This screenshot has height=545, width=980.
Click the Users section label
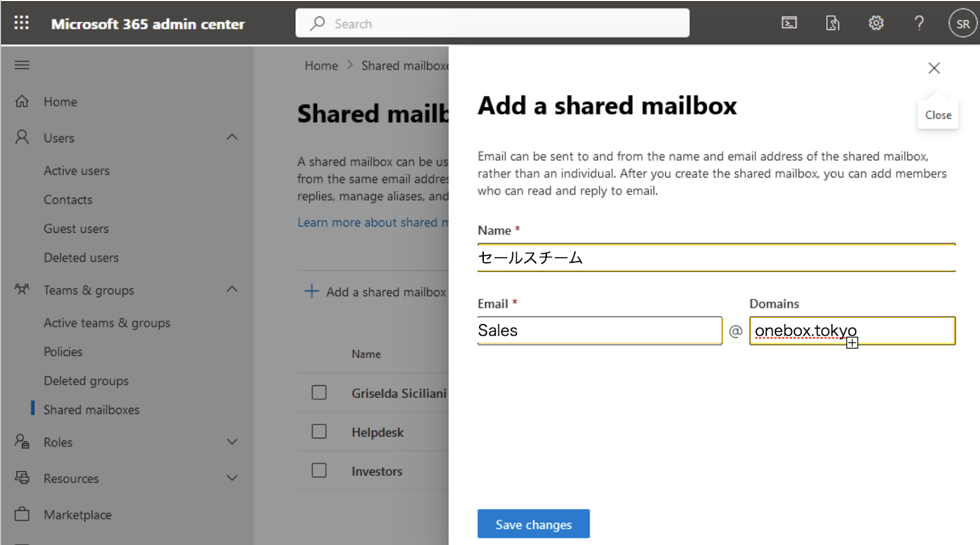[59, 138]
